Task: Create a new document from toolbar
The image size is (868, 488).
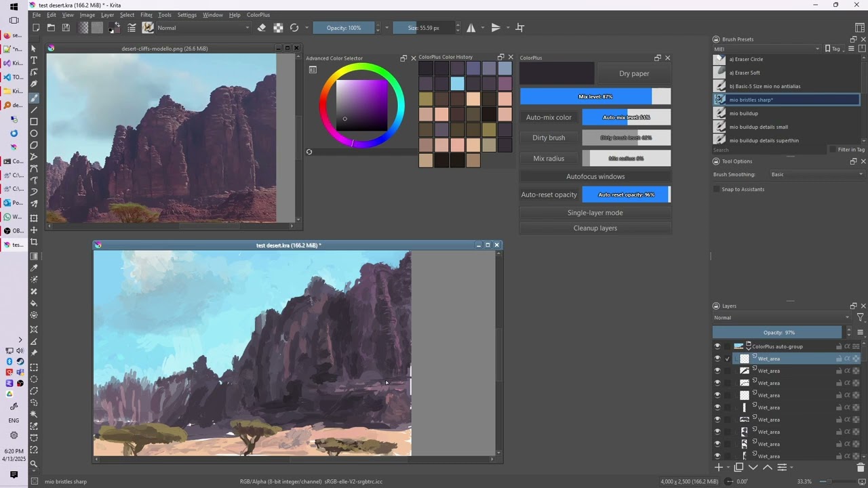Action: tap(37, 28)
